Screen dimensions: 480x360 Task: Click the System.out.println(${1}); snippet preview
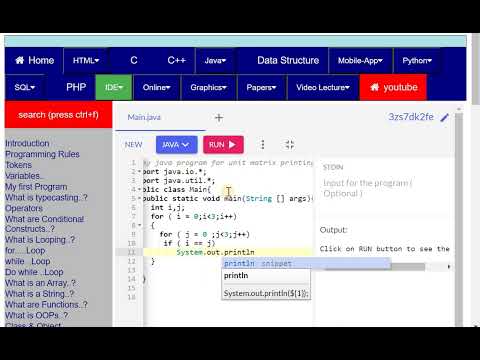(x=266, y=293)
